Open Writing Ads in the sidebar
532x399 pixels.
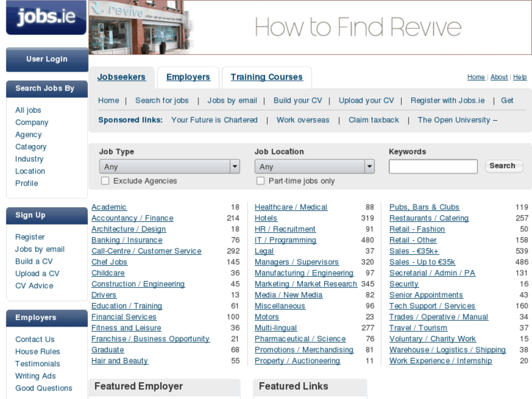(36, 376)
